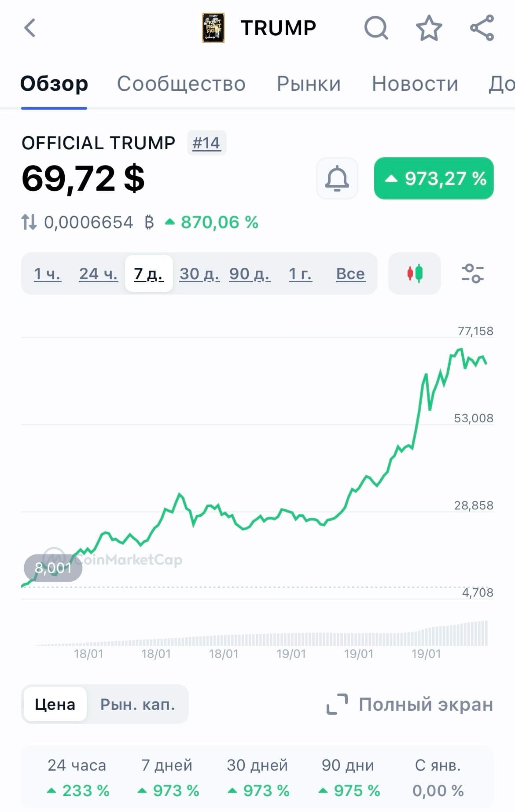Switch to the Новости tab
The height and width of the screenshot is (812, 515).
click(415, 84)
